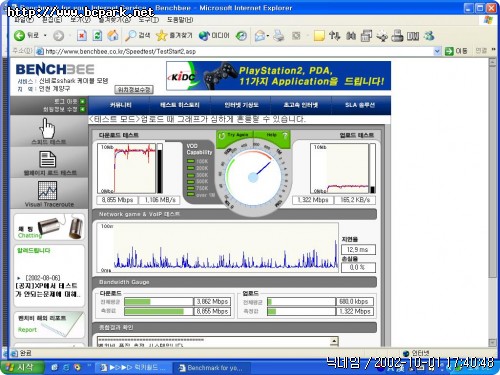
Task: Open the SLA 솔루션 navigation tab
Action: pos(360,105)
